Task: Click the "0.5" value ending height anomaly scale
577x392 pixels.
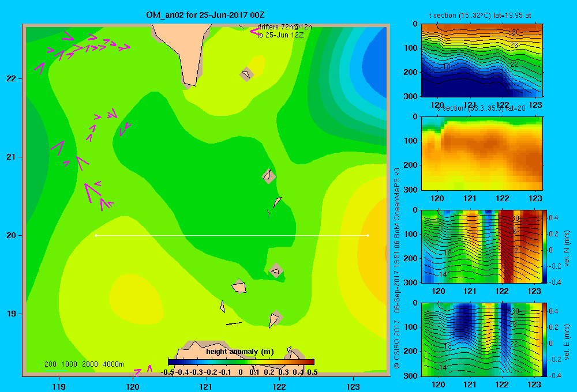Action: tap(312, 372)
